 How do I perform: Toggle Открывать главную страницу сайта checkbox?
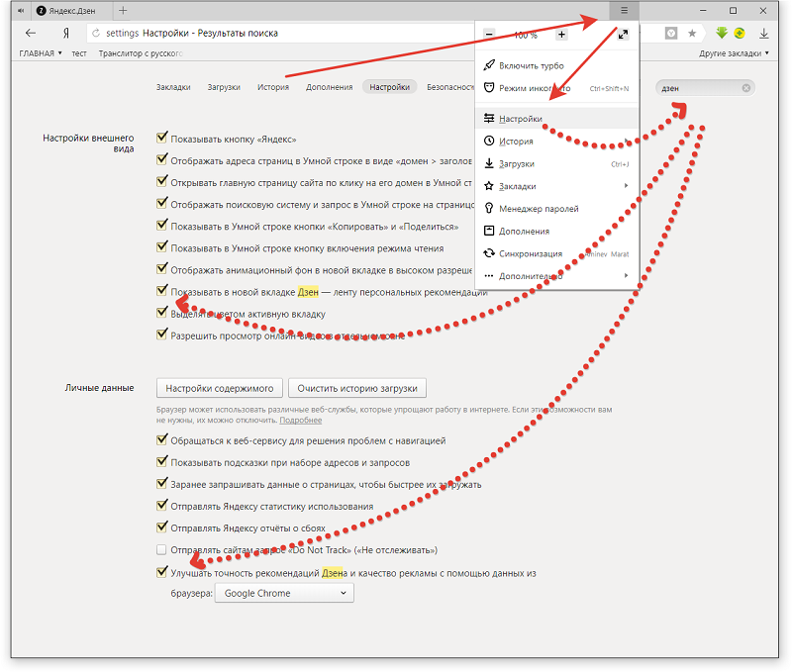[x=161, y=181]
